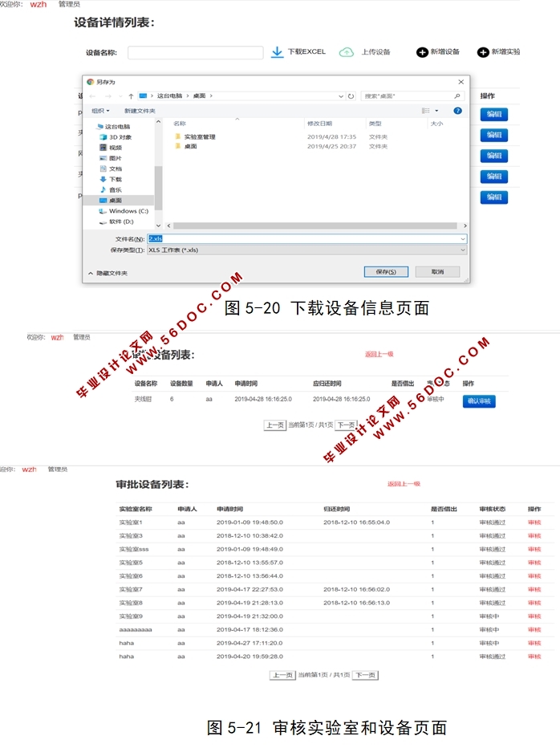Click the 上传设备 cloud upload icon
This screenshot has height=748, width=560.
(347, 52)
